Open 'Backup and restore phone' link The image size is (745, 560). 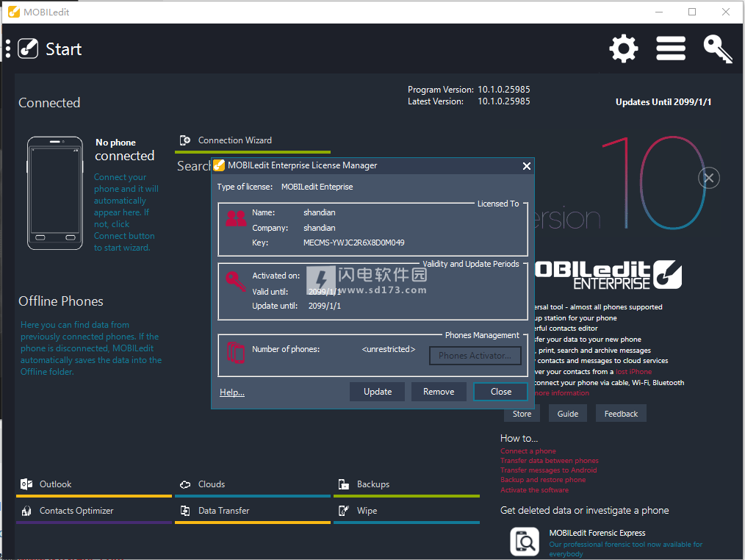(543, 480)
